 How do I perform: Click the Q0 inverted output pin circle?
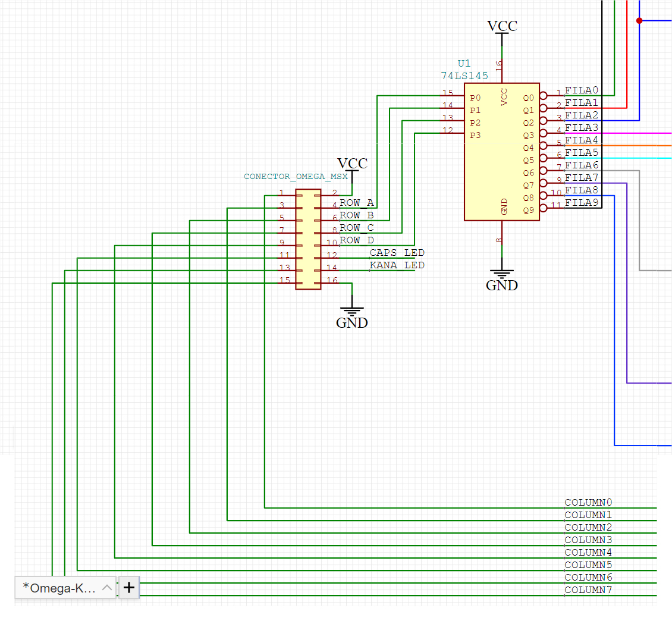pos(543,96)
